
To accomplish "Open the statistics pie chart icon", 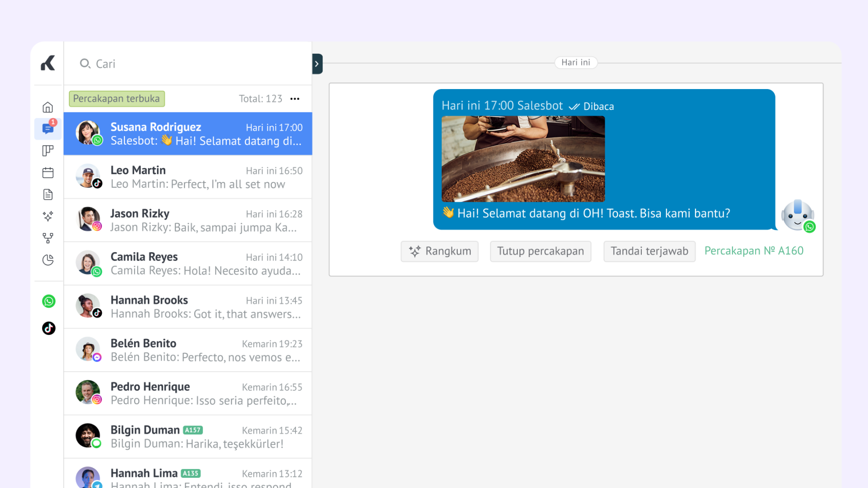I will tap(47, 259).
